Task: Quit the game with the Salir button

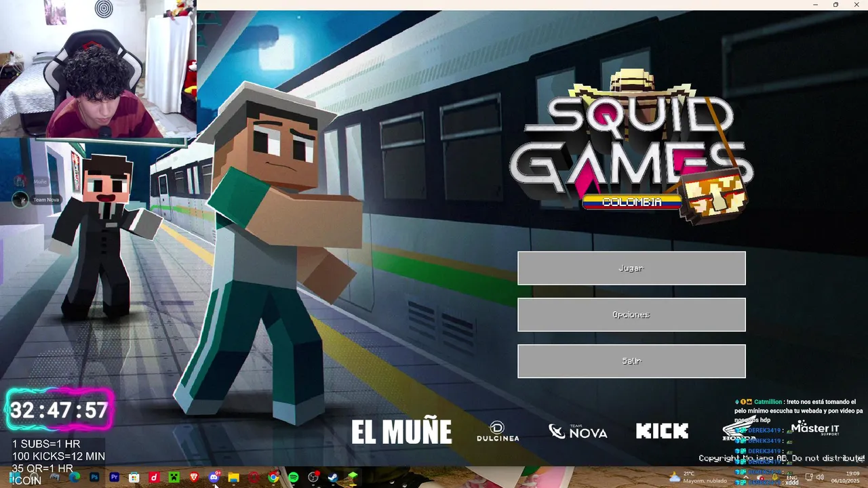Action: pos(631,361)
